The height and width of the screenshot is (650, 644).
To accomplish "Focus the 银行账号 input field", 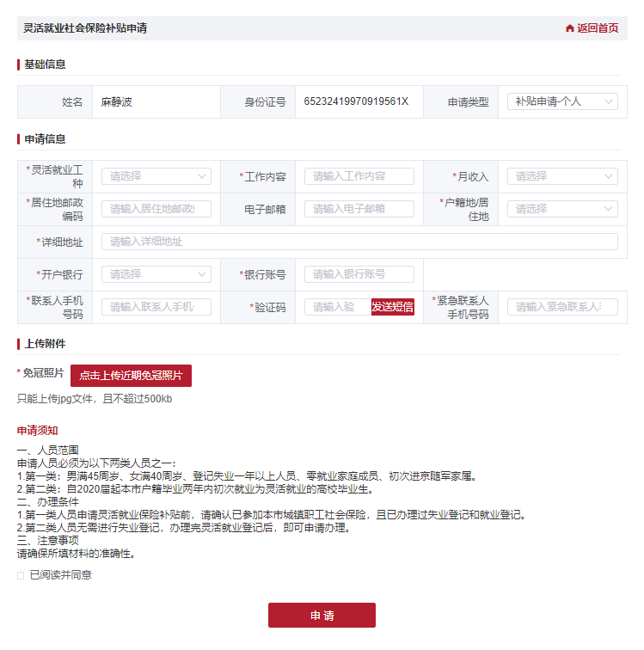I will 359,274.
